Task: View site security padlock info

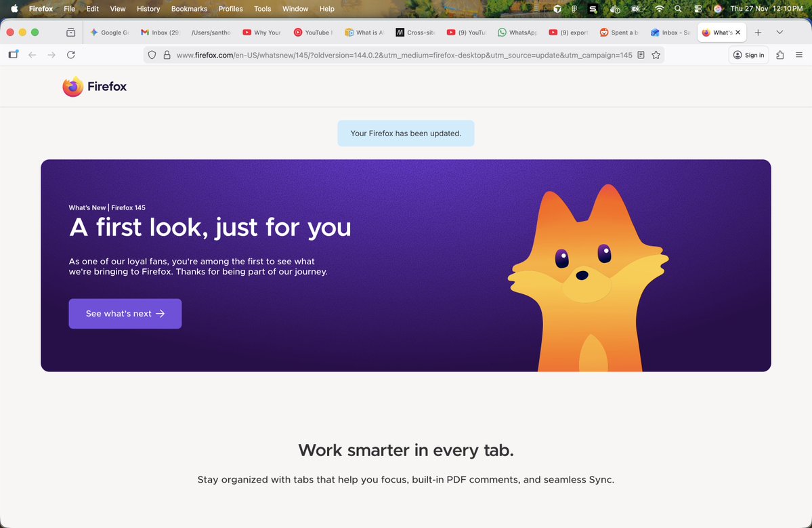Action: [167, 55]
